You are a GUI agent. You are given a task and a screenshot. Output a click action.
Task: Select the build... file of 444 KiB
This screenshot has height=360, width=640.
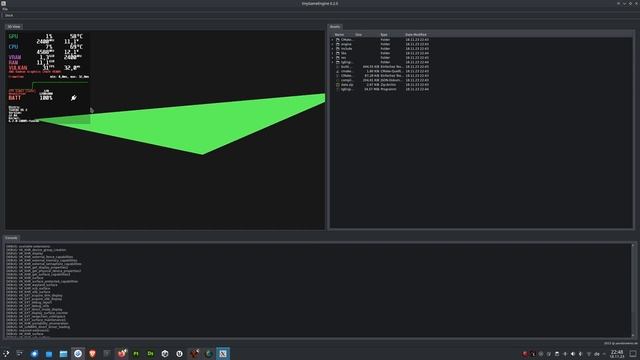pyautogui.click(x=380, y=67)
